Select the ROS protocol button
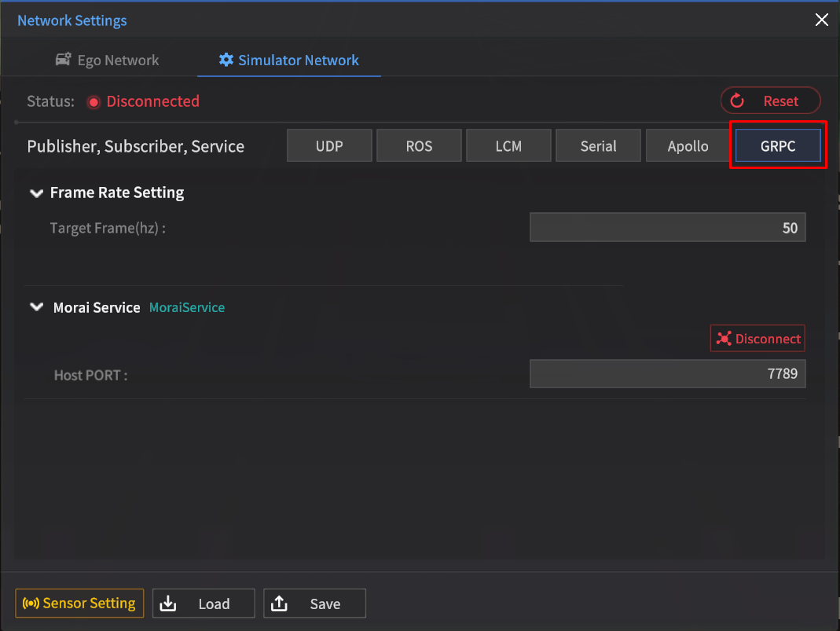The width and height of the screenshot is (840, 631). 419,146
